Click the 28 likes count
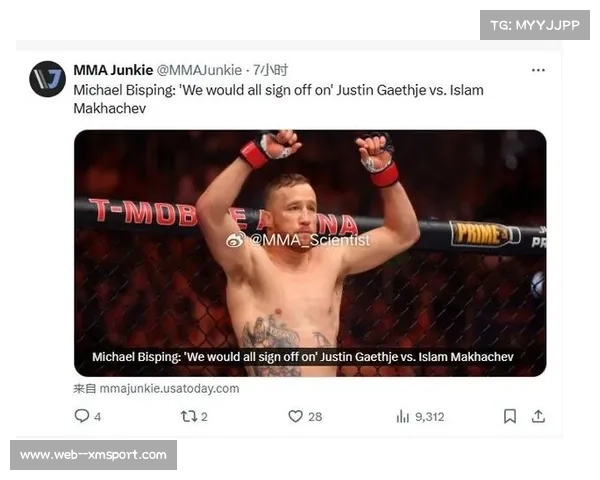Image resolution: width=600 pixels, height=480 pixels. click(315, 416)
